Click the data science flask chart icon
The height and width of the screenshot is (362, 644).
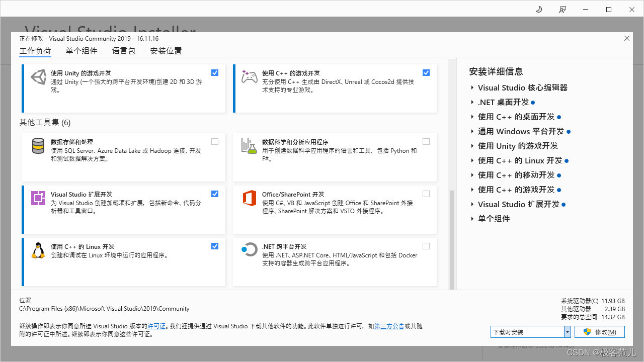click(250, 146)
